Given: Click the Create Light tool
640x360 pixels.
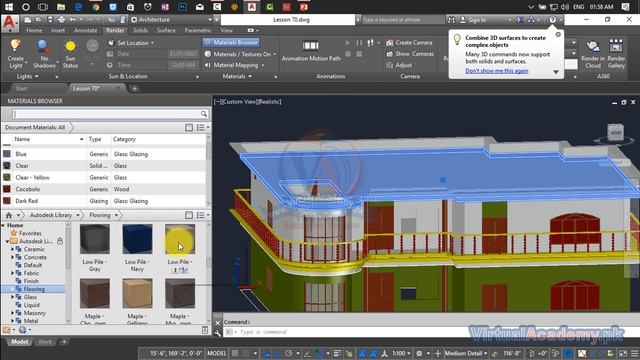Looking at the screenshot, I should click(16, 53).
